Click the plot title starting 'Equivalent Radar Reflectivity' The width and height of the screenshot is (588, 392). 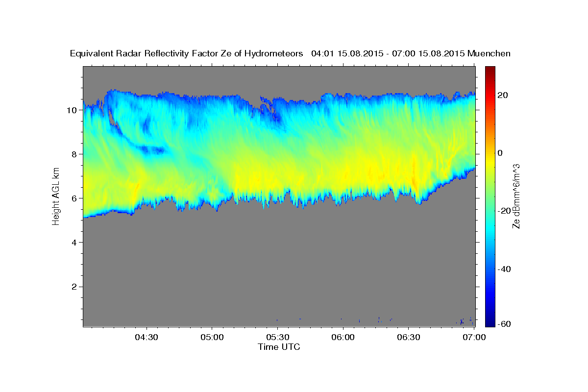[291, 53]
